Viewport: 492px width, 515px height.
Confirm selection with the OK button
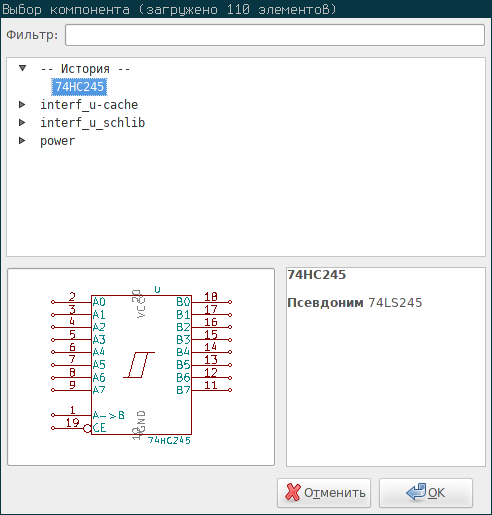tap(426, 493)
